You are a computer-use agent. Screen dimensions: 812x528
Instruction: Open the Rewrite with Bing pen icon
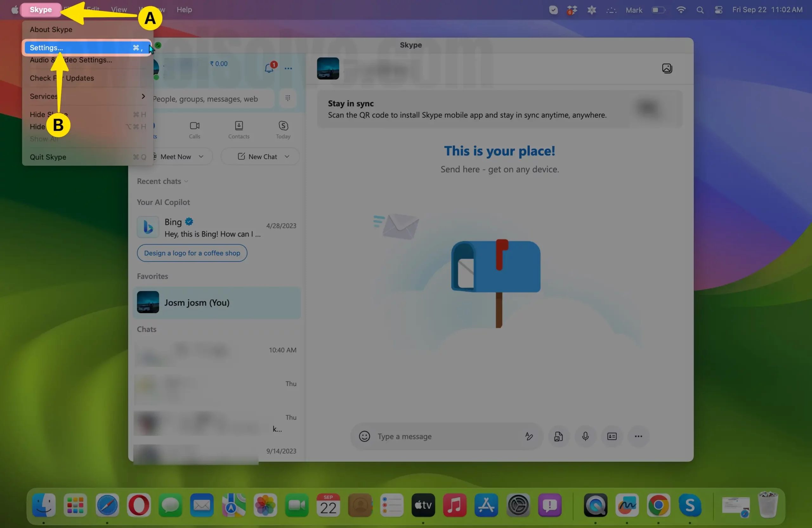(x=529, y=436)
